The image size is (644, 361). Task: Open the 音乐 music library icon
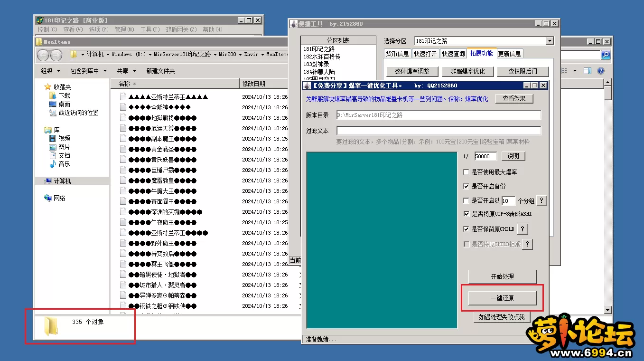pyautogui.click(x=53, y=164)
